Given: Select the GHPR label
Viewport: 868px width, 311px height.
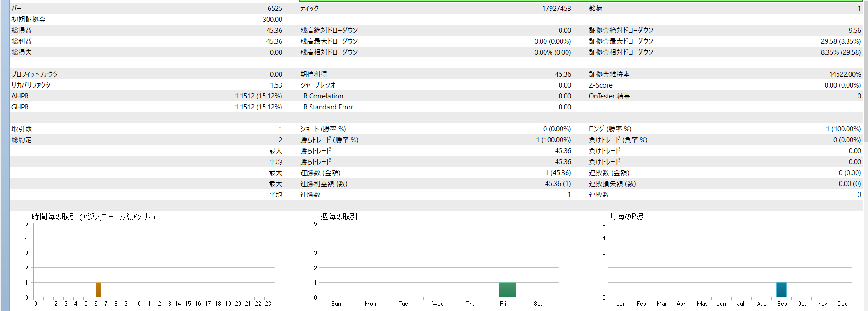Looking at the screenshot, I should (20, 107).
